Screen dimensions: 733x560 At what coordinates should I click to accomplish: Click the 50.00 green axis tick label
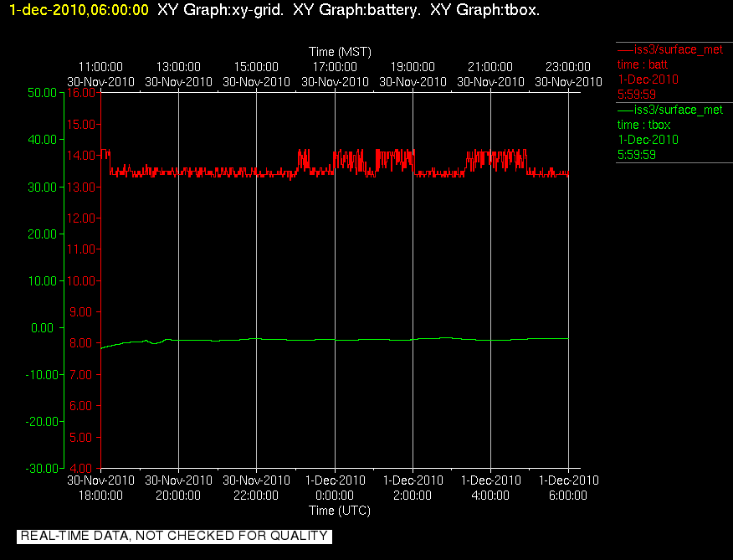tap(42, 93)
